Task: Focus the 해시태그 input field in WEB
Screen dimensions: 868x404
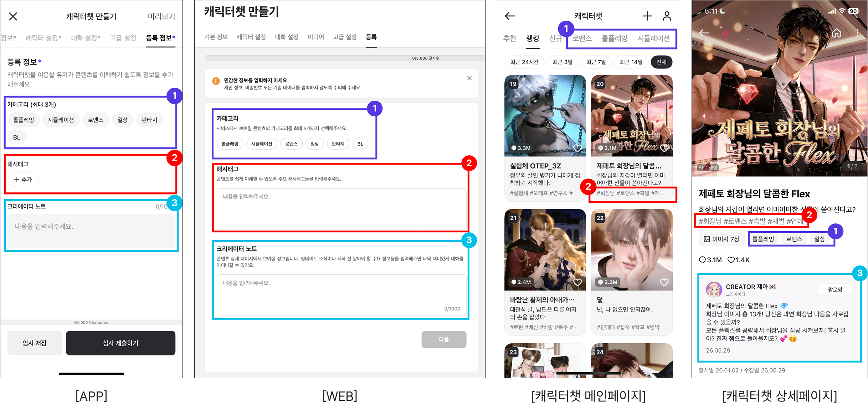Action: [x=341, y=209]
